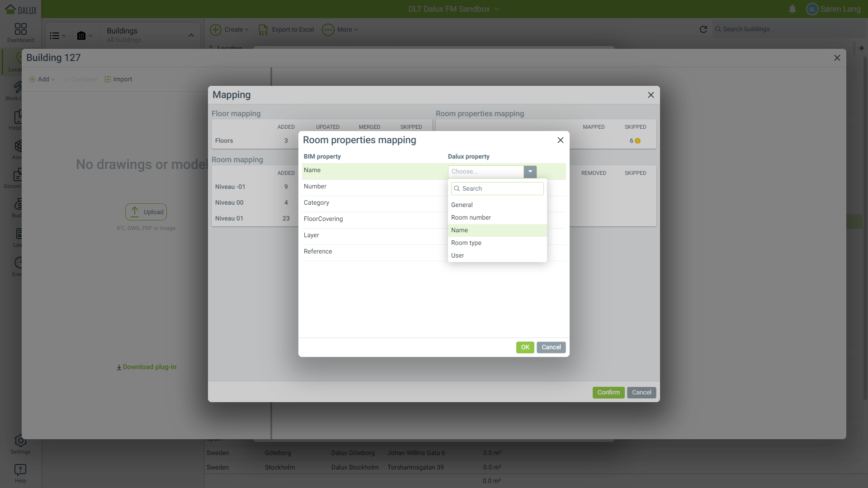The width and height of the screenshot is (868, 488).
Task: Click Confirm in Mapping dialog
Action: pyautogui.click(x=608, y=392)
